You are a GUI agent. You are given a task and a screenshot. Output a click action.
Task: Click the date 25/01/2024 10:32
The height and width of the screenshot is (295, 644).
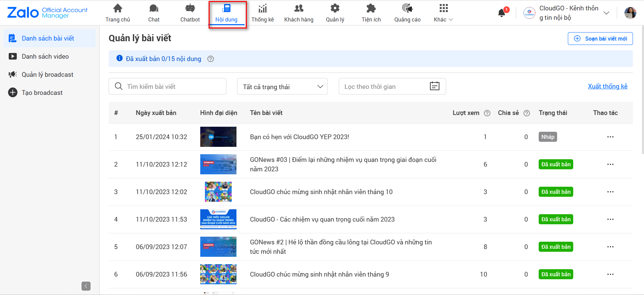pyautogui.click(x=161, y=137)
